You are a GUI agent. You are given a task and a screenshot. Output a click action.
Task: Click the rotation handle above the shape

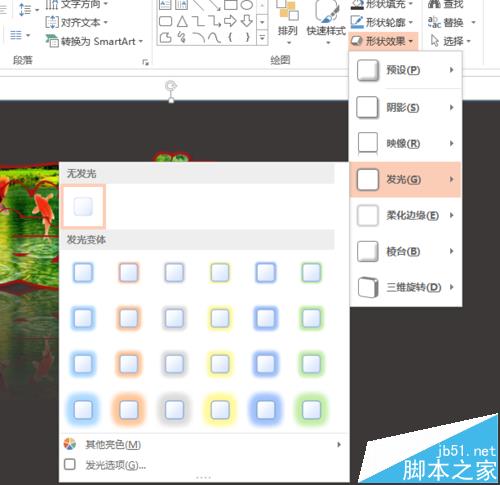point(171,86)
